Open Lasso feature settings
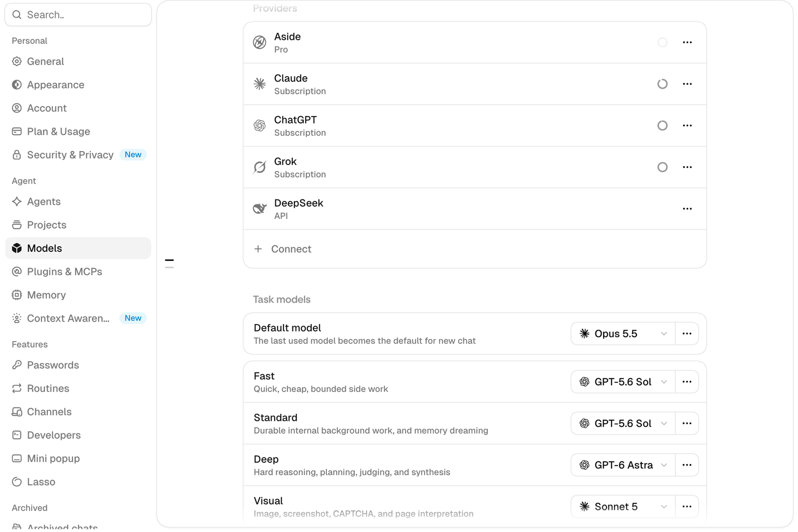The height and width of the screenshot is (532, 798). click(x=78, y=482)
